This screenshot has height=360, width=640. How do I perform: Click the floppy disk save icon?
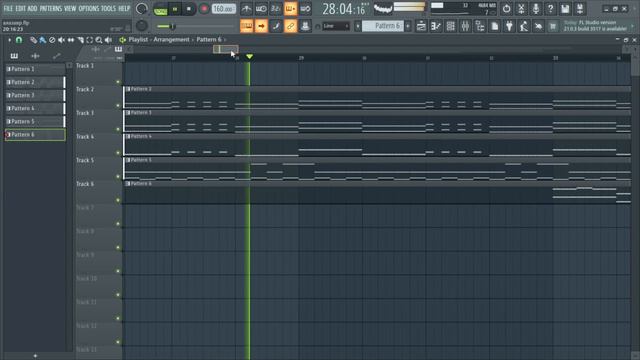(x=565, y=9)
